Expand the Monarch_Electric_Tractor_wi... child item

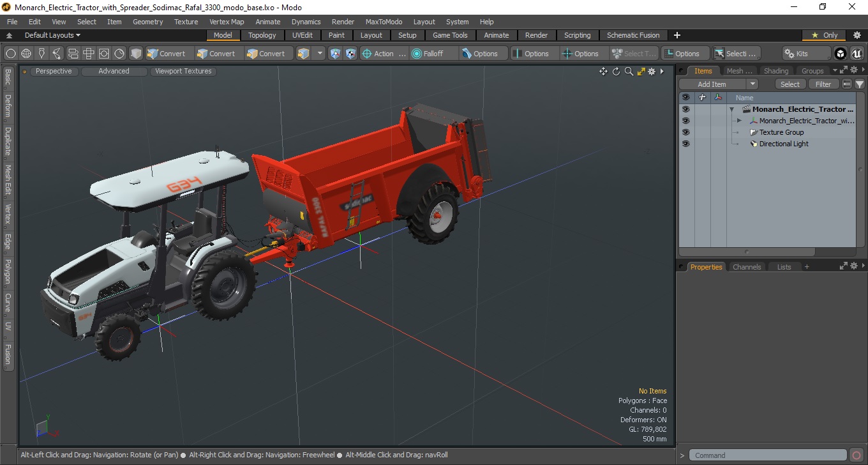[x=739, y=121]
